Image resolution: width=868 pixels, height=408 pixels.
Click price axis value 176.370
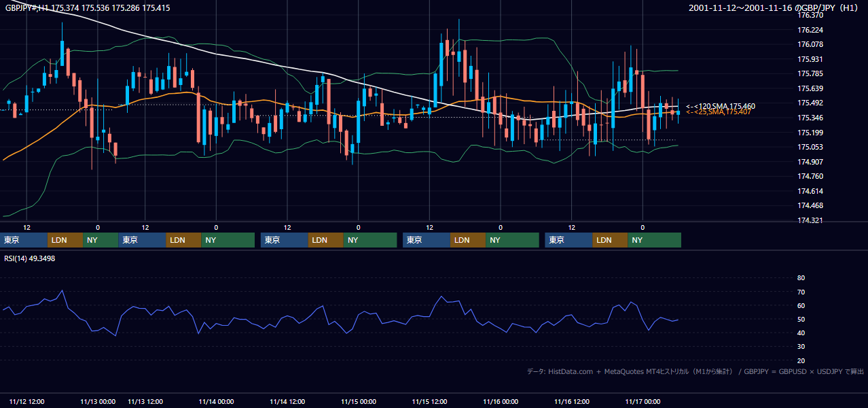pos(810,15)
